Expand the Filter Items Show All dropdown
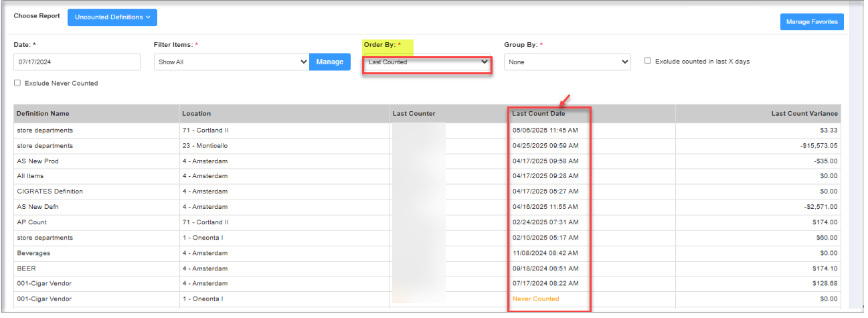 pyautogui.click(x=231, y=62)
